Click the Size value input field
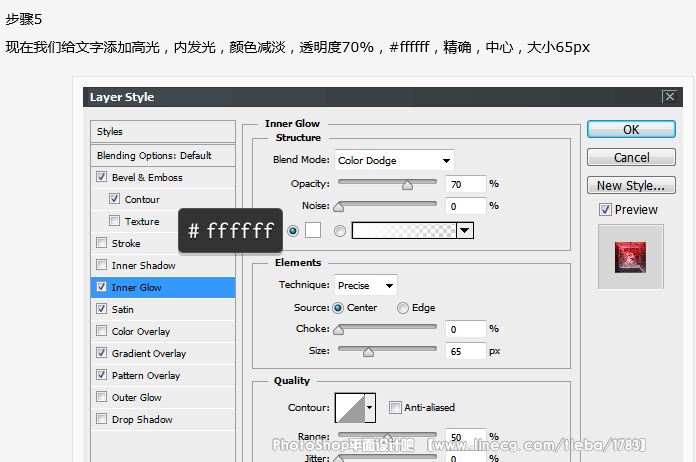 [465, 351]
